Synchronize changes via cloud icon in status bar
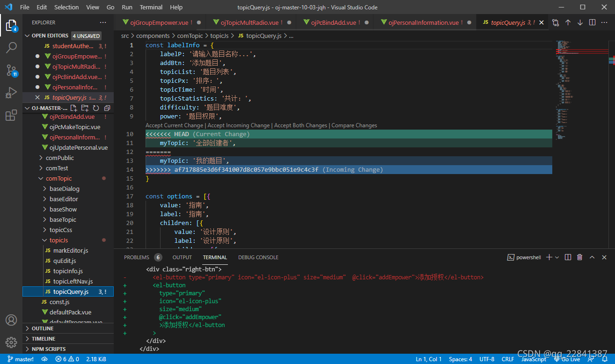Image resolution: width=615 pixels, height=364 pixels. coord(44,359)
